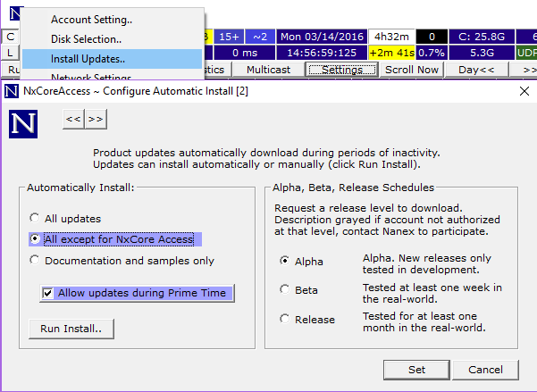Click the Beta 'Tested at least one week' text
This screenshot has width=537, height=392.
click(x=432, y=294)
